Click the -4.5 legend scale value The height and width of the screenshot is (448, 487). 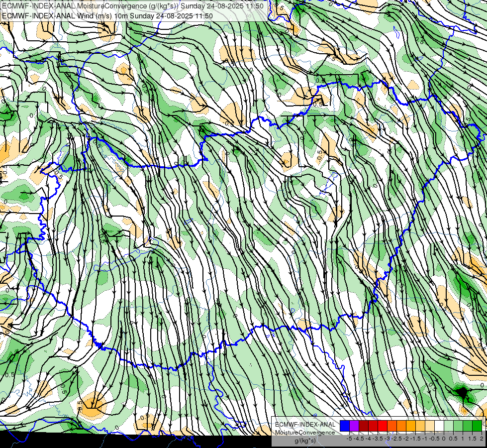pos(358,439)
